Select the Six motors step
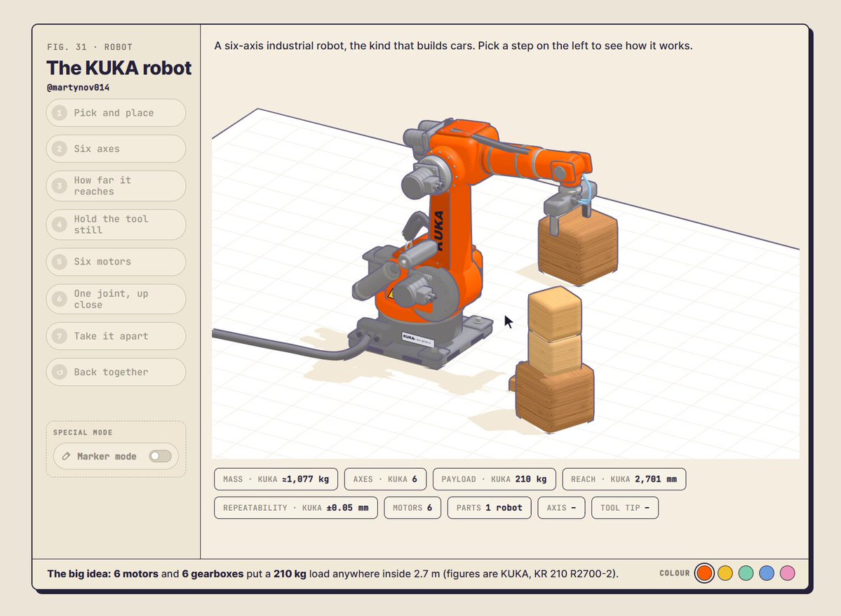 116,261
